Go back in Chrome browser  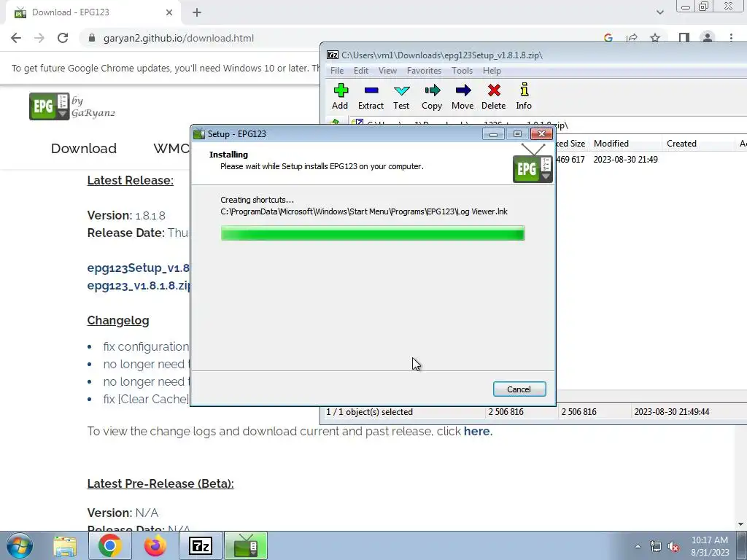tap(16, 38)
